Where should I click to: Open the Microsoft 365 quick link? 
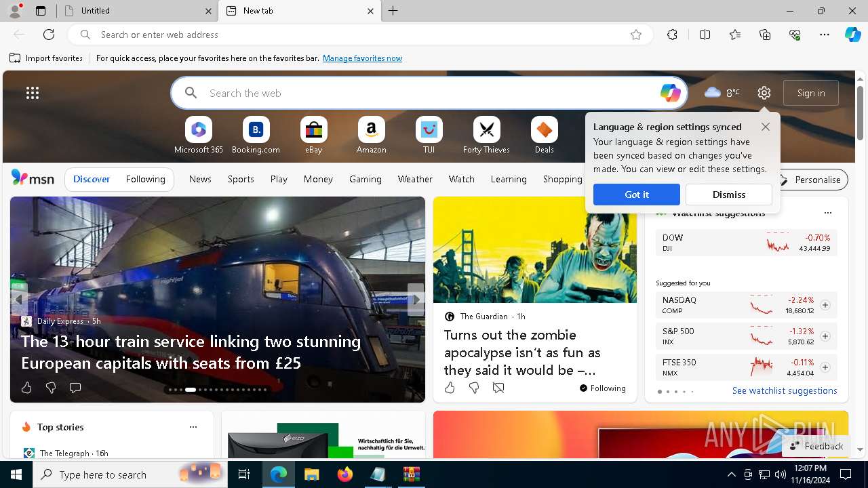click(199, 136)
